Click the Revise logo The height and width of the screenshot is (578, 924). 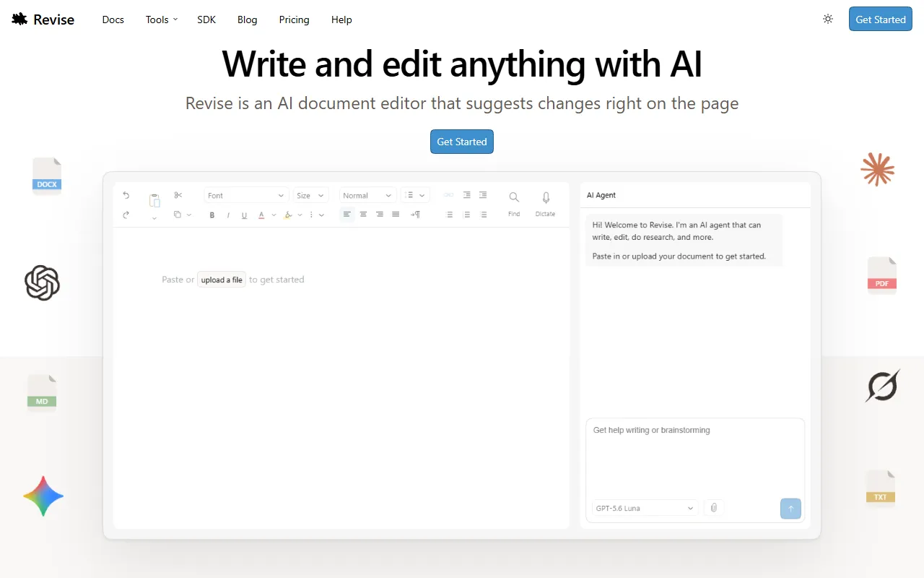43,20
